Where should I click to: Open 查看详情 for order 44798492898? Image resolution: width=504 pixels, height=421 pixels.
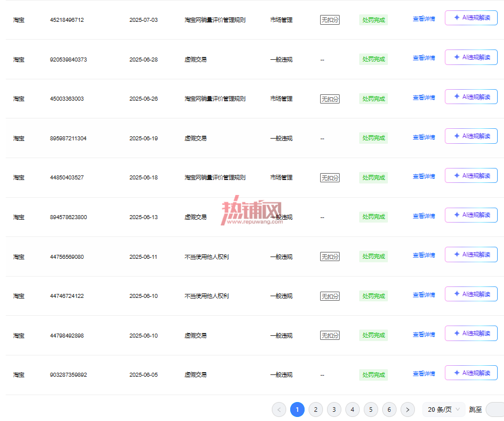click(424, 335)
